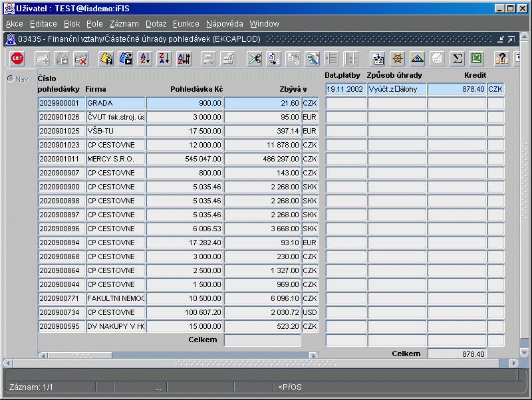Click the sigma sum icon

457,58
